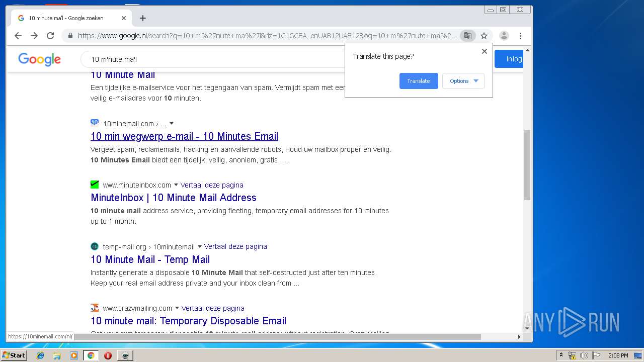Click the scroll down arrow

(x=527, y=328)
